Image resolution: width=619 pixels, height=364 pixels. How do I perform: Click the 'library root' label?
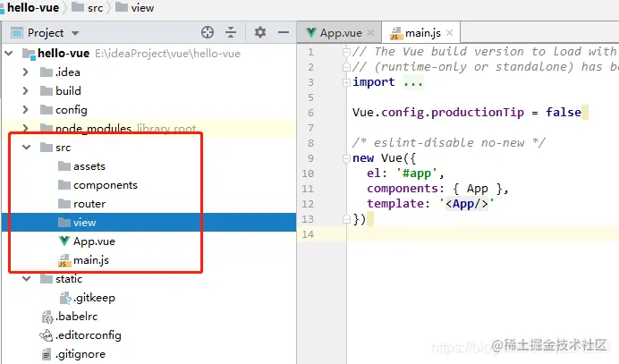[x=166, y=128]
